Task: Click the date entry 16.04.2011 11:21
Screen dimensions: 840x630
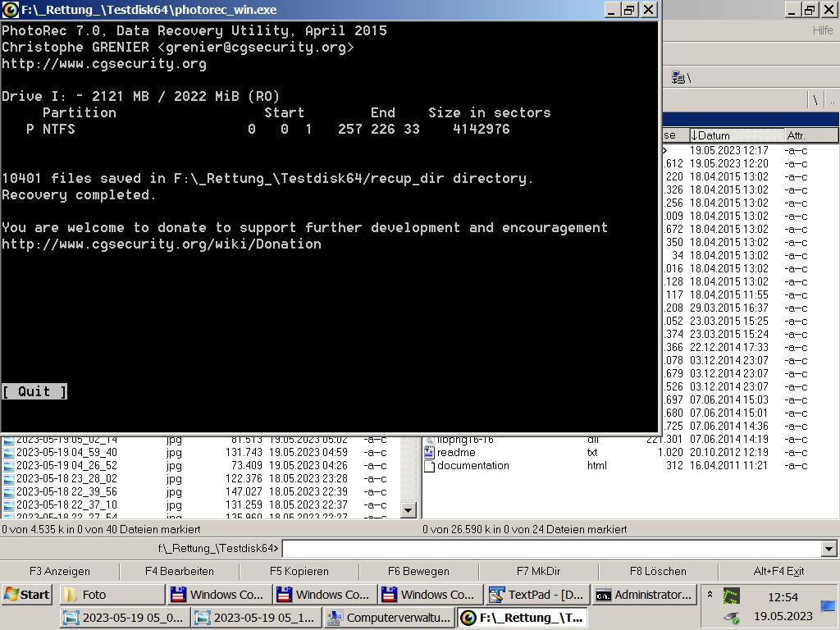Action: coord(728,466)
